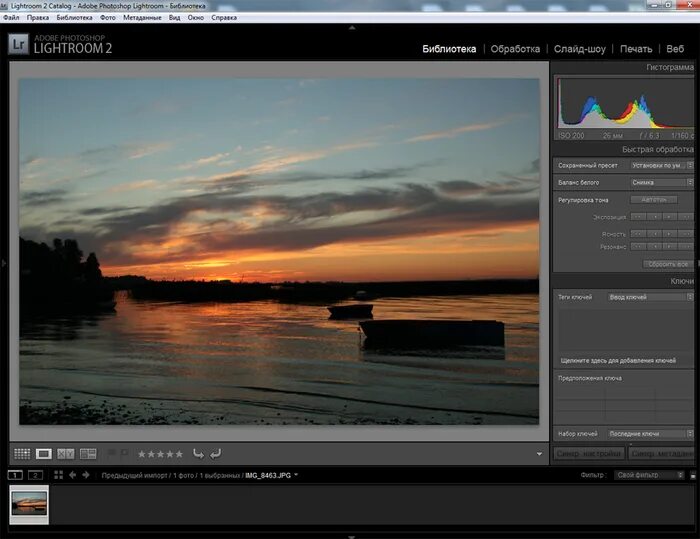
Task: Go forward with filmstrip right arrow
Action: (86, 475)
